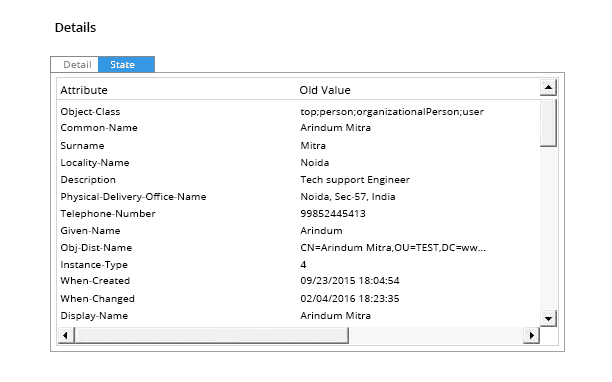The image size is (612, 382).
Task: Click the scroll up arrow button
Action: click(x=548, y=87)
